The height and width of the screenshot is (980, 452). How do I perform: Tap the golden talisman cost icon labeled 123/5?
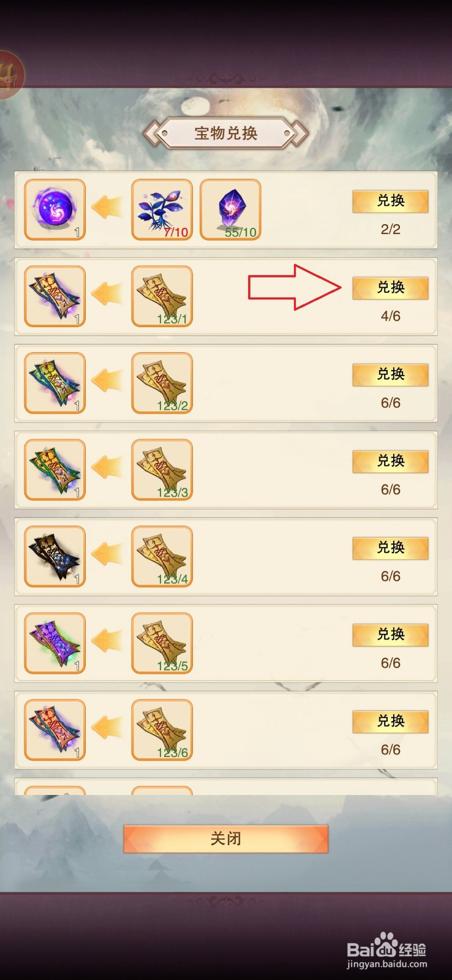[162, 643]
